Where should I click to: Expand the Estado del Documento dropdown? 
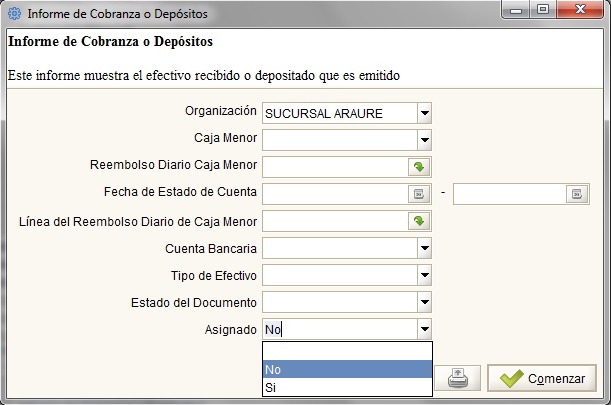(x=424, y=302)
